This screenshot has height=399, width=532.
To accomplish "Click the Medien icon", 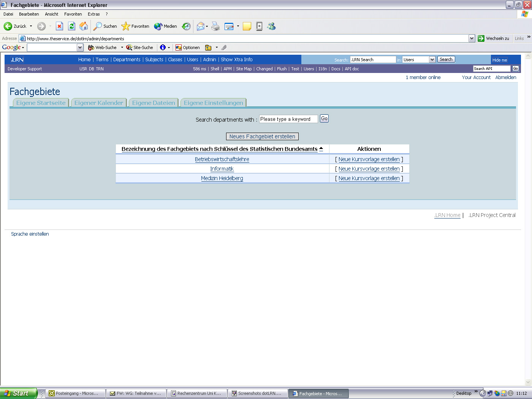I will point(165,26).
